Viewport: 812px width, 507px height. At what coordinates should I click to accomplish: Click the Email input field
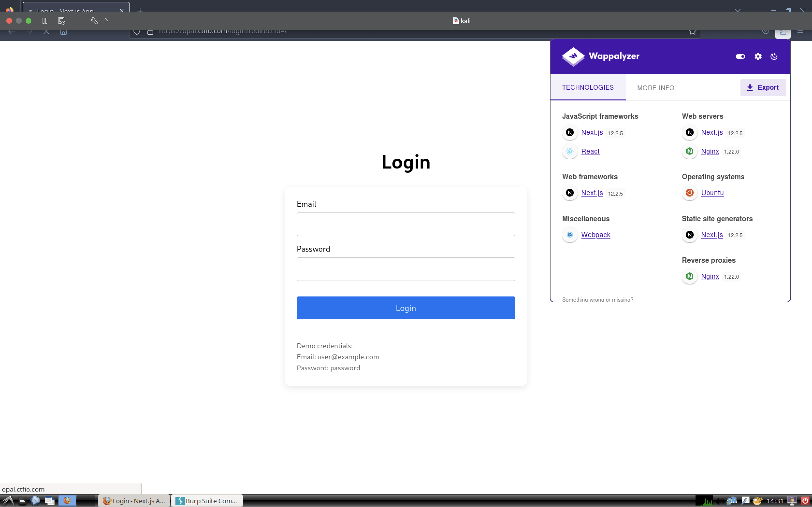pyautogui.click(x=406, y=224)
